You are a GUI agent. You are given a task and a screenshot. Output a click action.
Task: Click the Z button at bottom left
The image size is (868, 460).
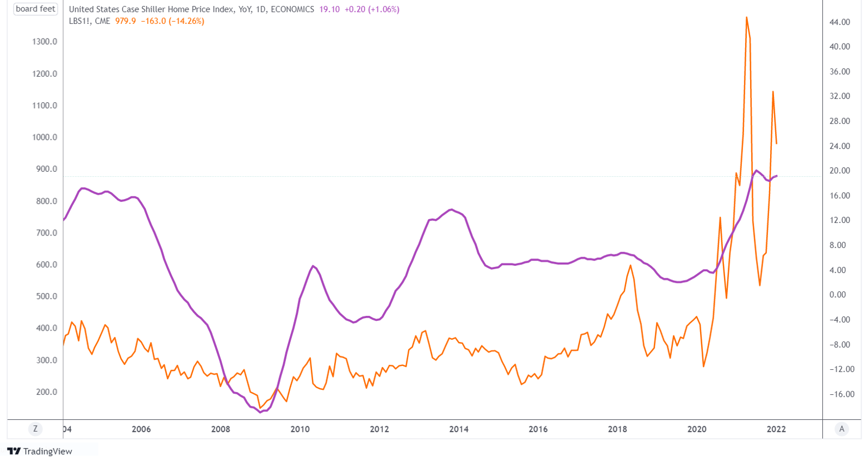(35, 429)
